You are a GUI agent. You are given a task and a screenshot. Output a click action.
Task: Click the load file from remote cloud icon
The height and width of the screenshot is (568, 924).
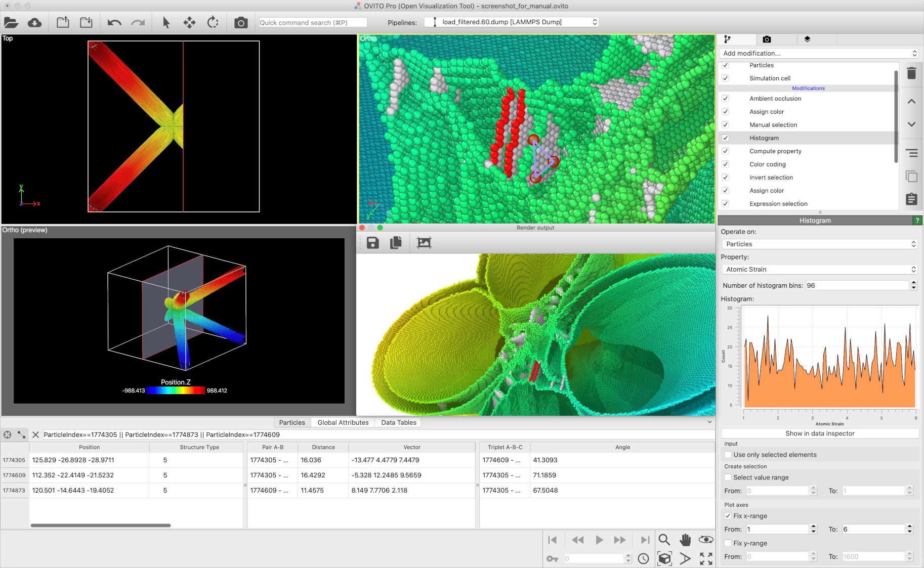click(34, 23)
